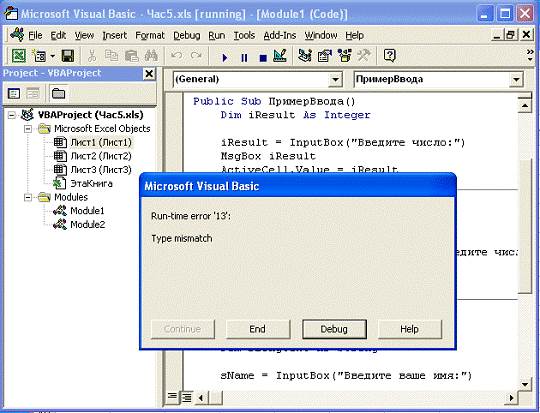Open the Object Browser toolbar icon
Screen dimensions: 540x413
[x=344, y=55]
